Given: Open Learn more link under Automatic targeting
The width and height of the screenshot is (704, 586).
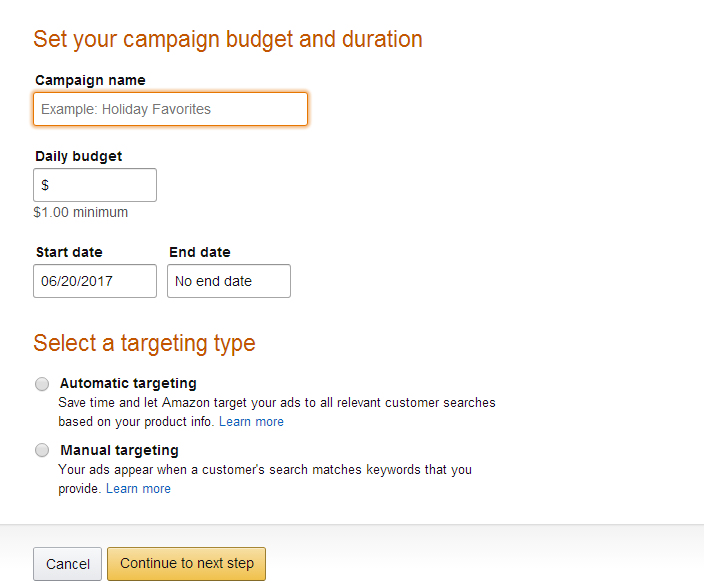Looking at the screenshot, I should pos(251,422).
